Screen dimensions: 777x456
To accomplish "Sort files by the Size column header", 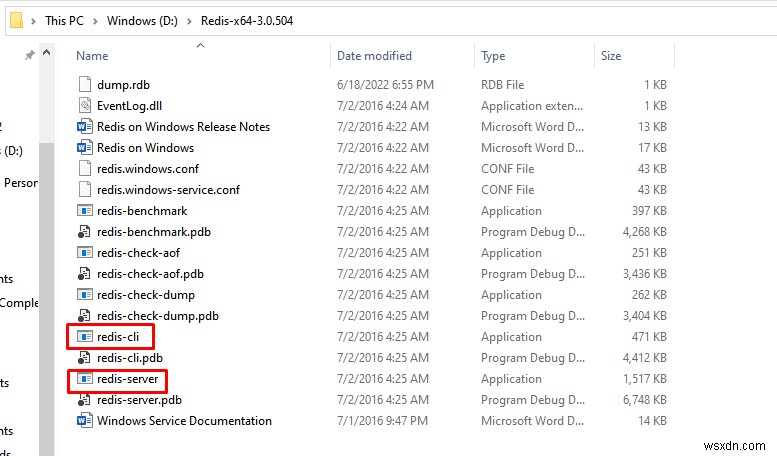I will pyautogui.click(x=611, y=56).
